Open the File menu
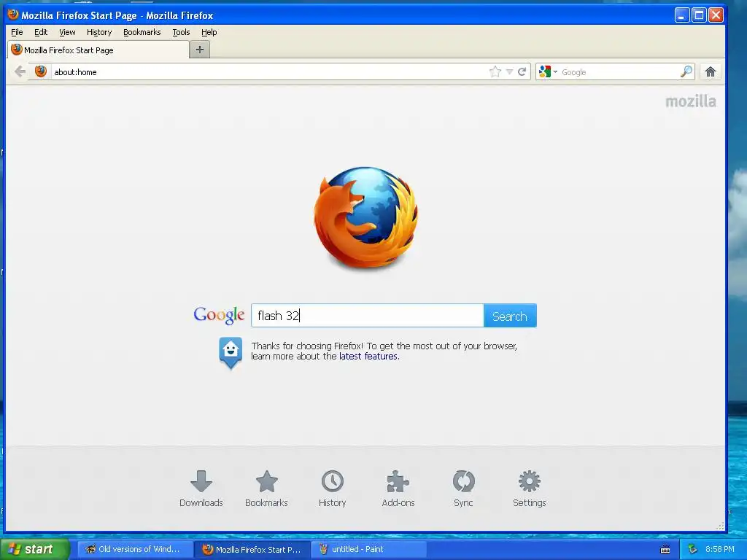 [17, 32]
